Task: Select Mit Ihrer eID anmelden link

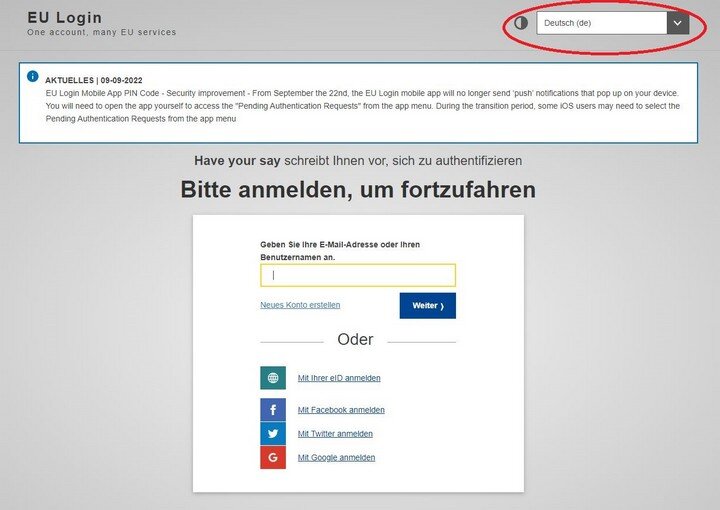Action: pyautogui.click(x=339, y=378)
